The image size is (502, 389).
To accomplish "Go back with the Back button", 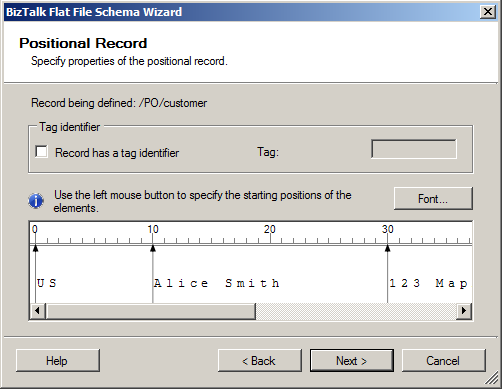I will [x=260, y=360].
